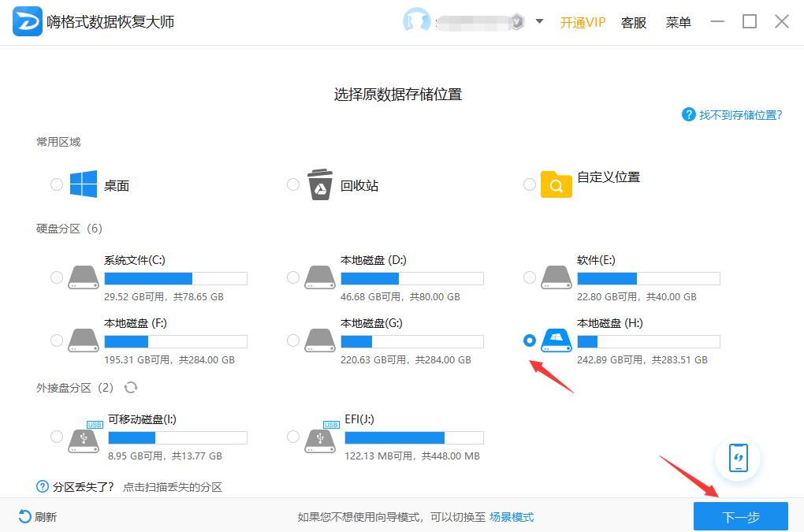The image size is (804, 532).
Task: Open the floating phone recovery icon
Action: point(737,459)
